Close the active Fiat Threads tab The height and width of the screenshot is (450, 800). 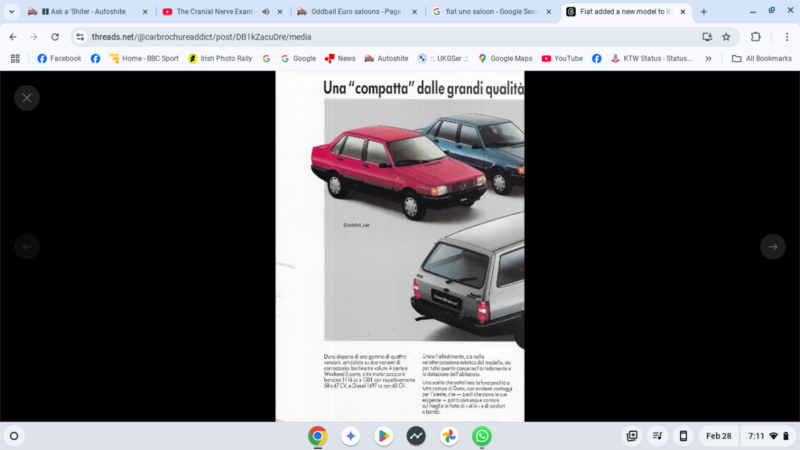[x=683, y=11]
